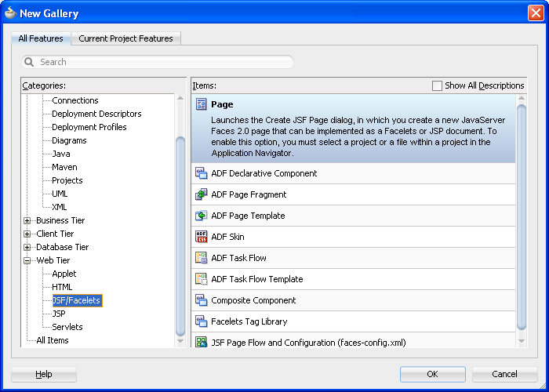Click into the Search field
The width and height of the screenshot is (549, 392).
point(158,62)
